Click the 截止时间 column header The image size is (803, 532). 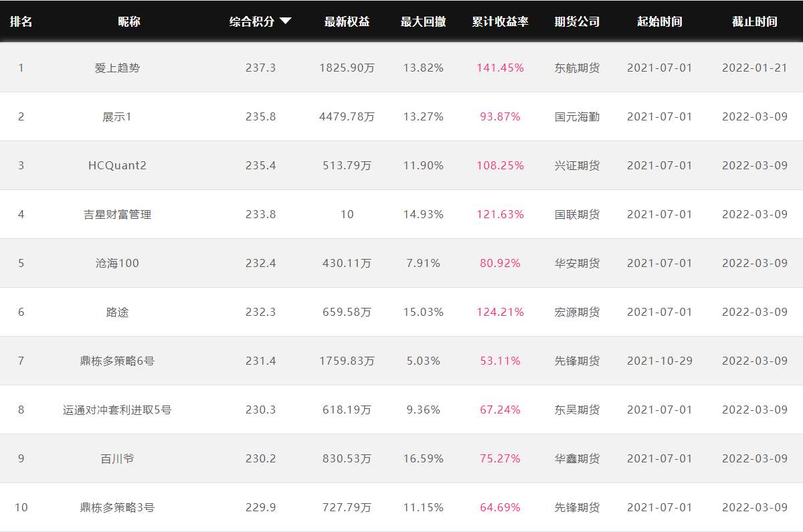(x=755, y=21)
